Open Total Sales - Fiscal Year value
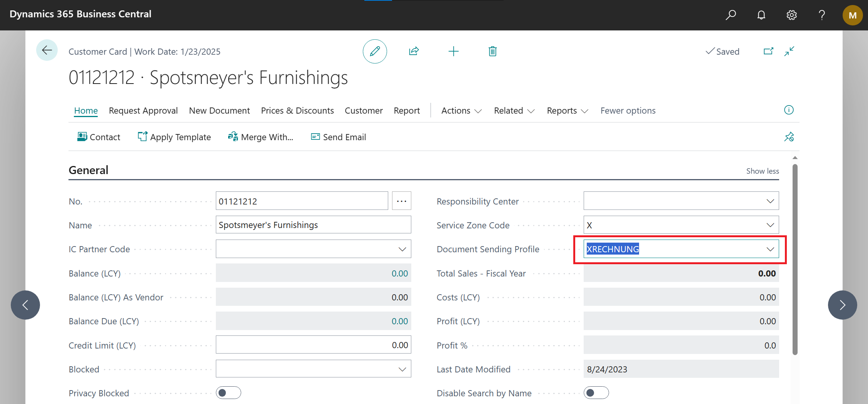The height and width of the screenshot is (404, 868). coord(767,273)
